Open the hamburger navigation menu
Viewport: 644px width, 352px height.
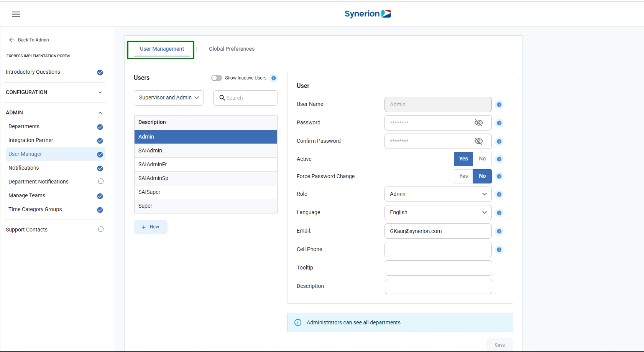pyautogui.click(x=16, y=14)
